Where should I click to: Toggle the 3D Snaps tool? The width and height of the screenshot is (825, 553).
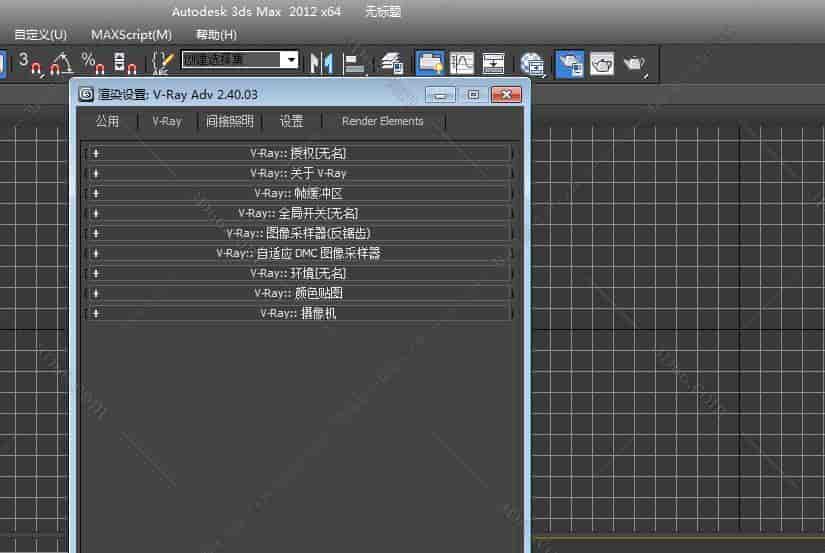[x=29, y=63]
